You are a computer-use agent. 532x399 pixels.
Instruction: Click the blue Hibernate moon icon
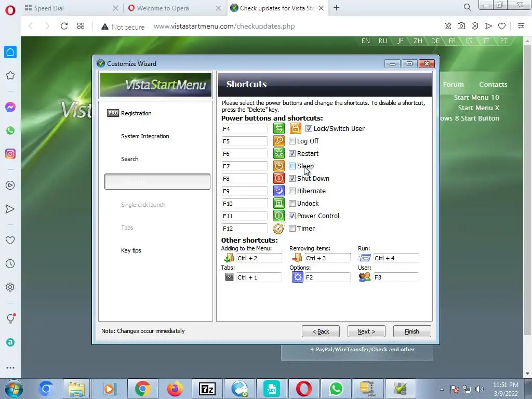[279, 191]
